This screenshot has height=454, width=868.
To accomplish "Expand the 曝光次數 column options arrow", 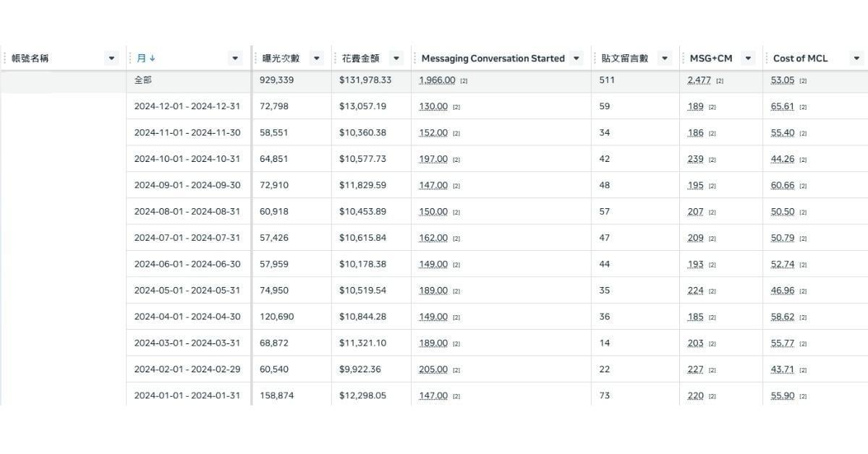I will [x=317, y=59].
